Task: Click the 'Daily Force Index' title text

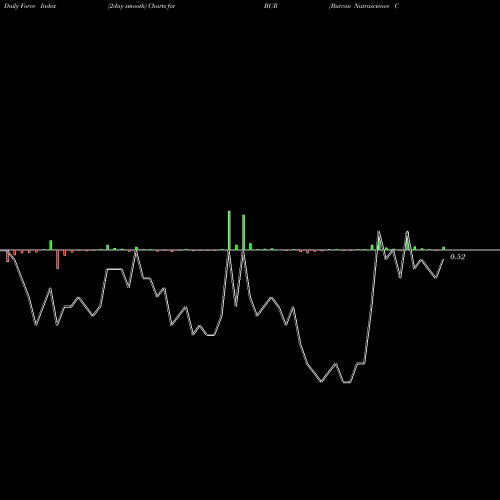Action: pos(30,6)
